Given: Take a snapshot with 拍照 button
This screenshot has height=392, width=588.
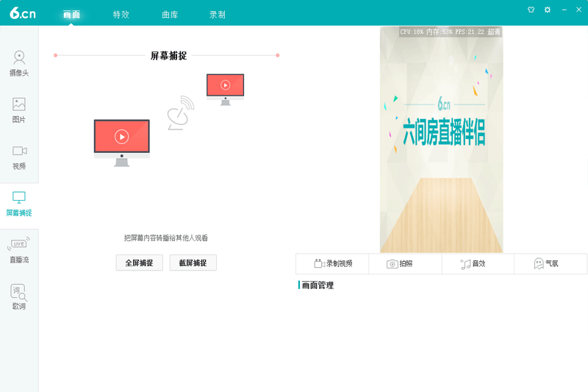Looking at the screenshot, I should pyautogui.click(x=405, y=264).
